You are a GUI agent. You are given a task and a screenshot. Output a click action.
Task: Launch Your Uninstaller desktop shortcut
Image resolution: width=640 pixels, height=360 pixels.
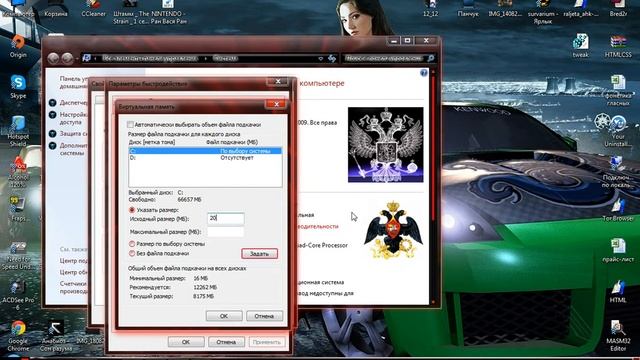(x=618, y=131)
